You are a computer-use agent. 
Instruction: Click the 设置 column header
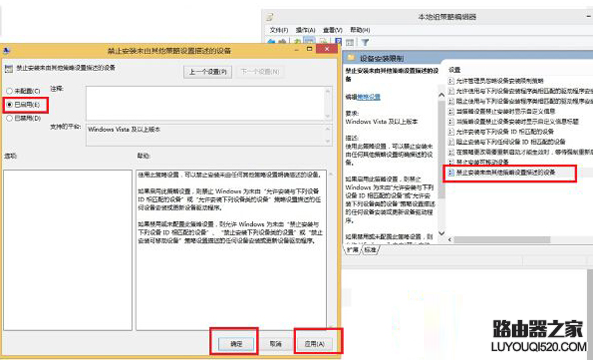click(455, 70)
